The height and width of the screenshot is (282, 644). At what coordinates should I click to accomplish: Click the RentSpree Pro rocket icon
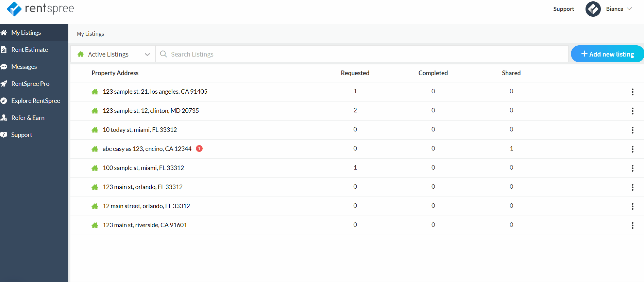click(4, 84)
